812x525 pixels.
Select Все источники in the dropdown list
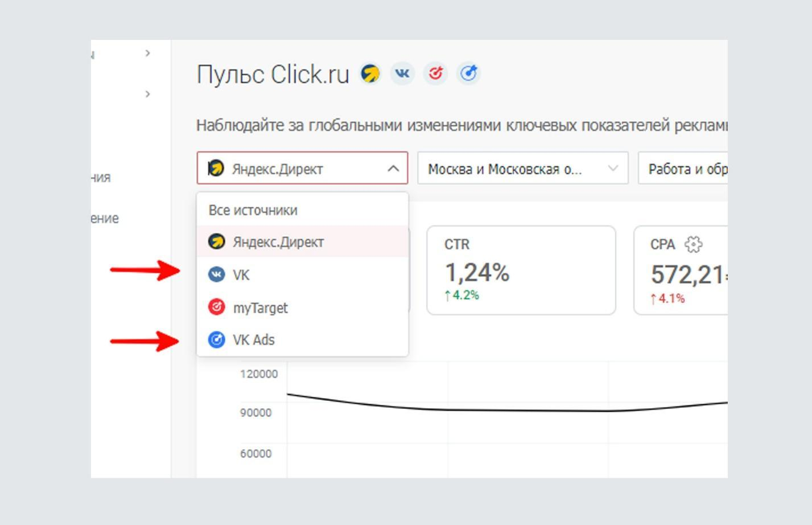[x=303, y=210]
